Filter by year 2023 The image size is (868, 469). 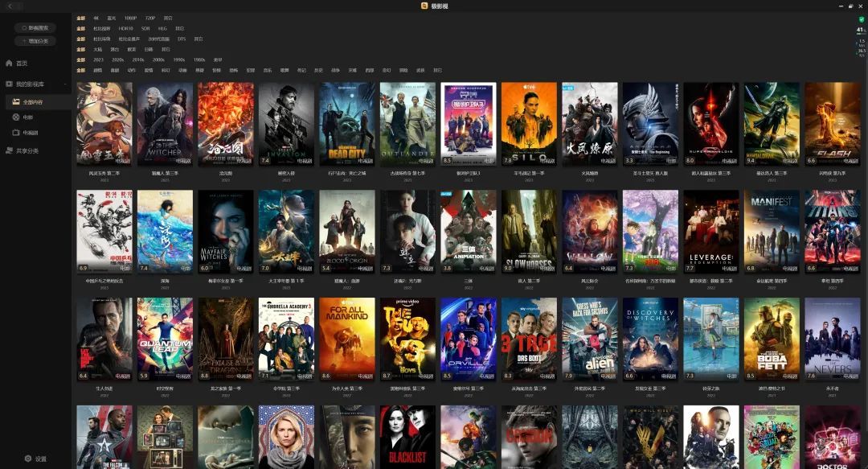[x=99, y=60]
